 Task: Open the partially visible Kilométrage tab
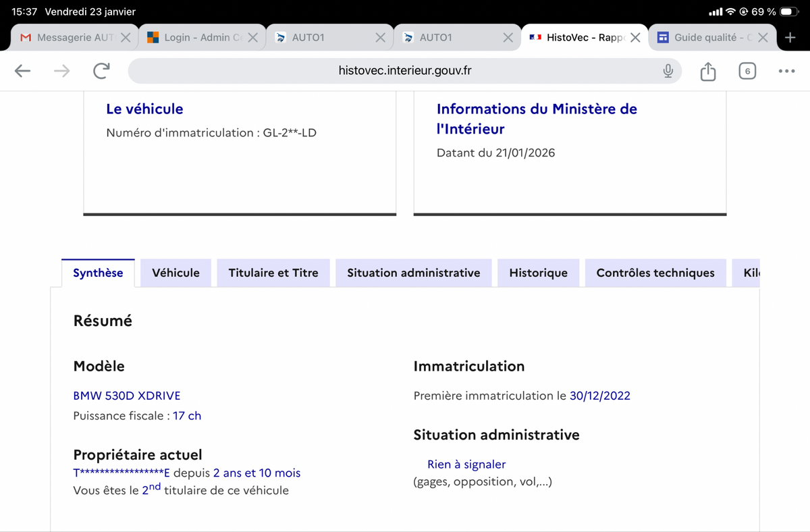[747, 273]
